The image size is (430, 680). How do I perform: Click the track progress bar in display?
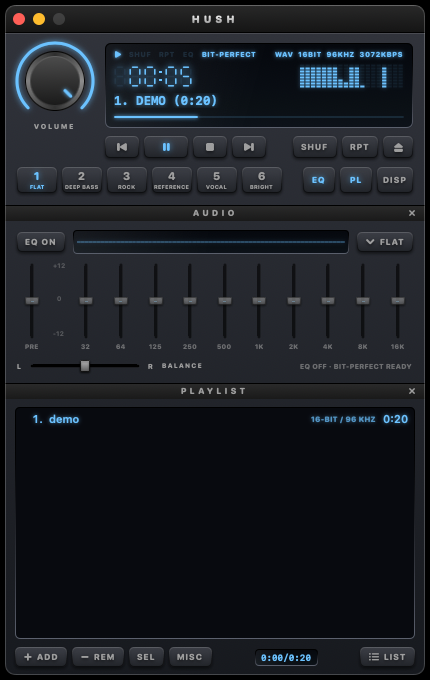click(259, 117)
